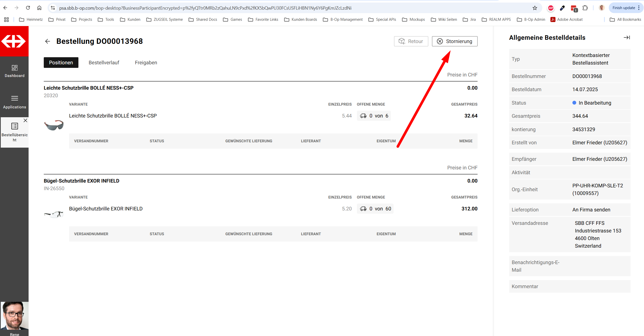Click the back arrow next to Bestellung title

tap(48, 41)
